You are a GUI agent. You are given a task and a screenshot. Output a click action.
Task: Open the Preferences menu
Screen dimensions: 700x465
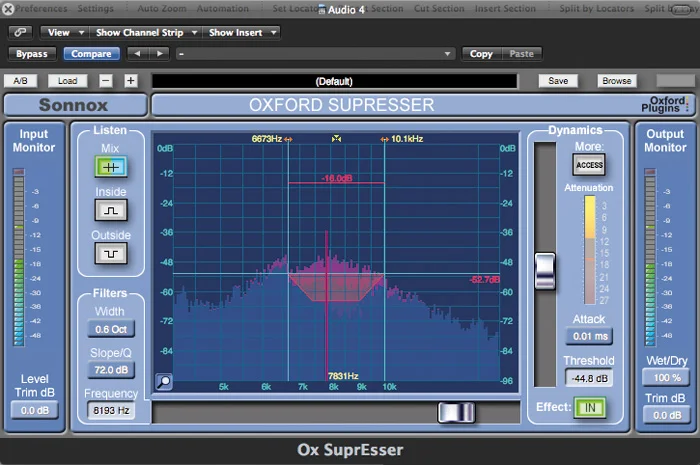(x=41, y=8)
